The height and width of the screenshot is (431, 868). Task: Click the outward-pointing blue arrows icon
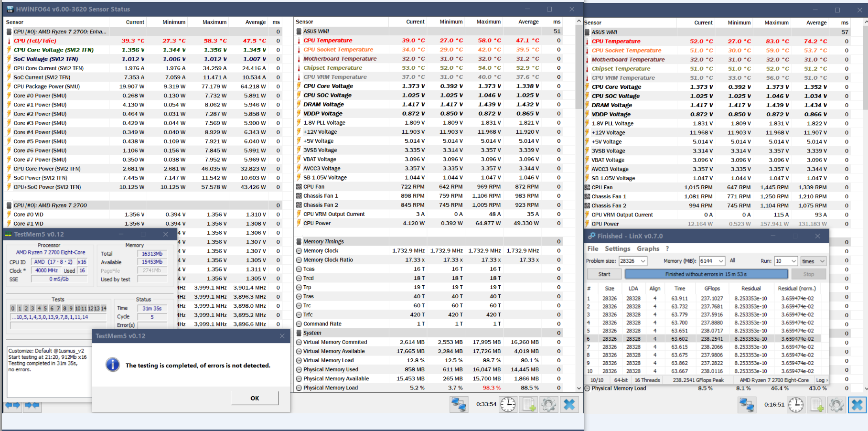[13, 405]
